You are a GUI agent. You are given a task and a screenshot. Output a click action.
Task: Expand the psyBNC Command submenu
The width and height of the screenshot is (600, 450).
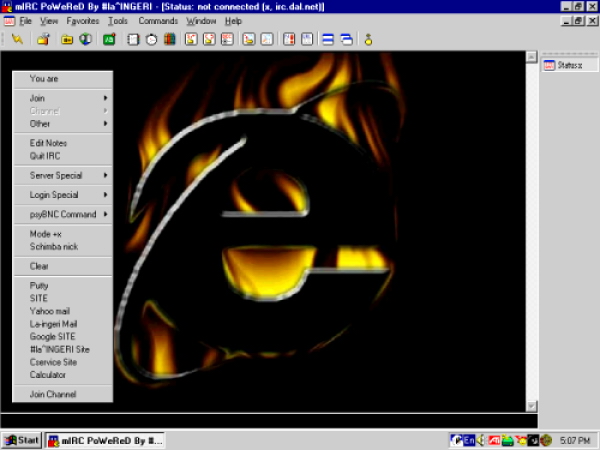(x=63, y=214)
